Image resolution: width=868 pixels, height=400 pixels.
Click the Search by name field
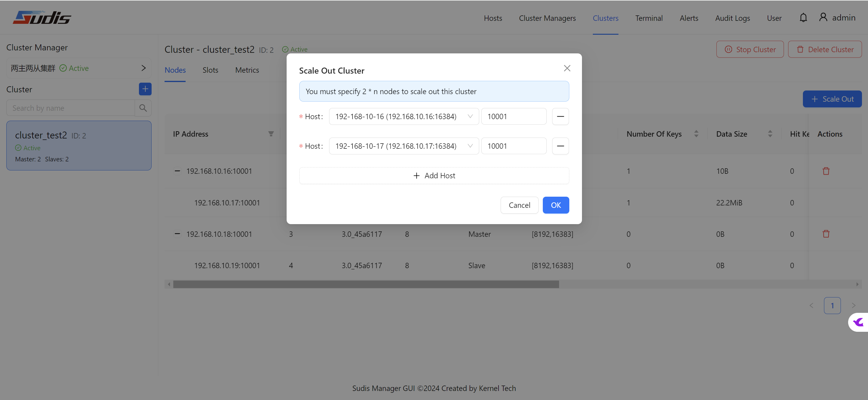(71, 108)
